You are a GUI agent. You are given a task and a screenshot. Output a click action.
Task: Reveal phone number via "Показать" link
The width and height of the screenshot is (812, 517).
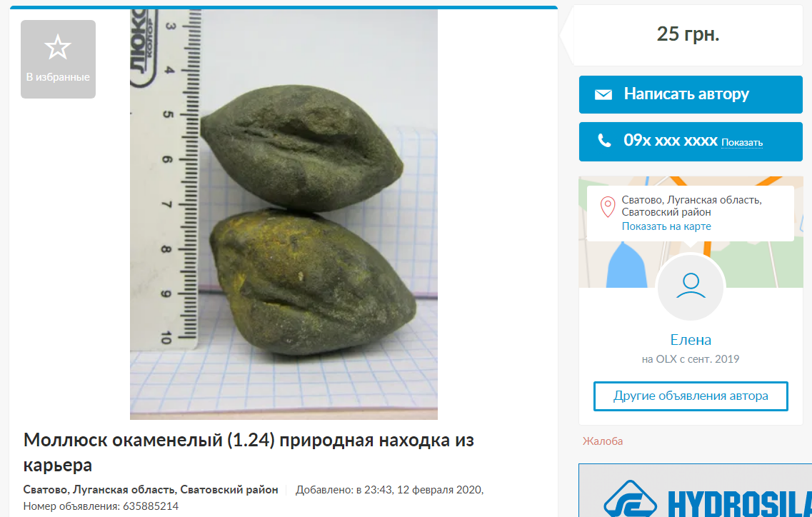741,142
